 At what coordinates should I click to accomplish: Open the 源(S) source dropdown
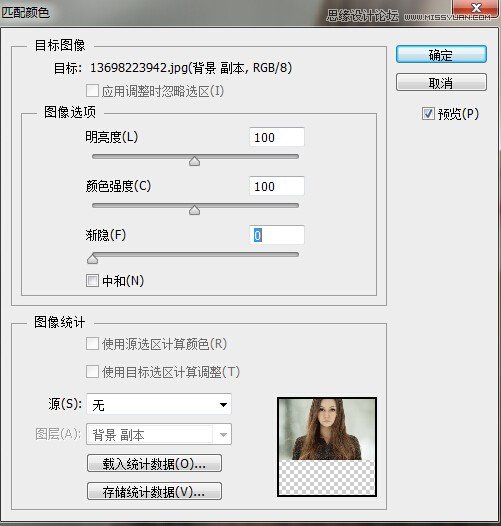[159, 404]
